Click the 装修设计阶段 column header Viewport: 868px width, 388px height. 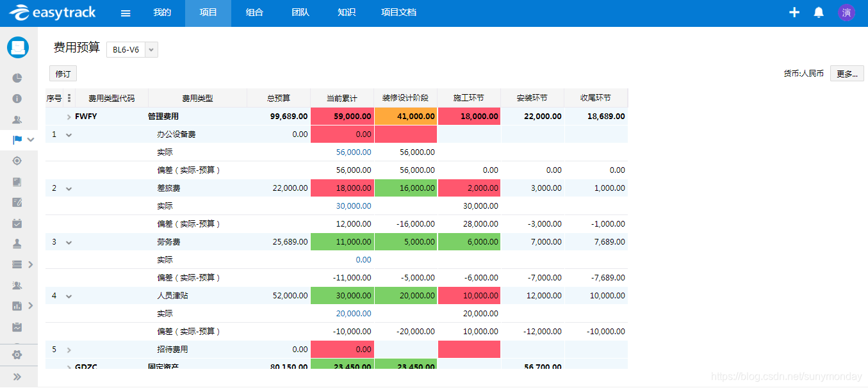point(405,98)
